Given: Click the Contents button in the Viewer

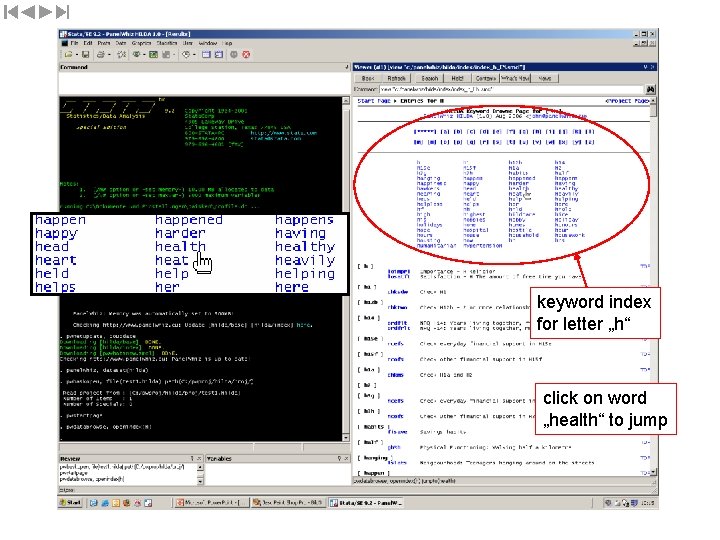Looking at the screenshot, I should pyautogui.click(x=485, y=79).
